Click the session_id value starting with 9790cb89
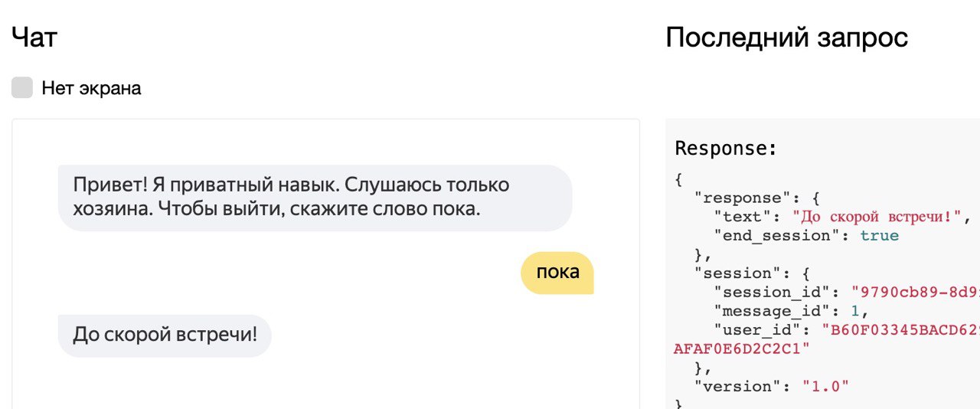 [x=915, y=292]
